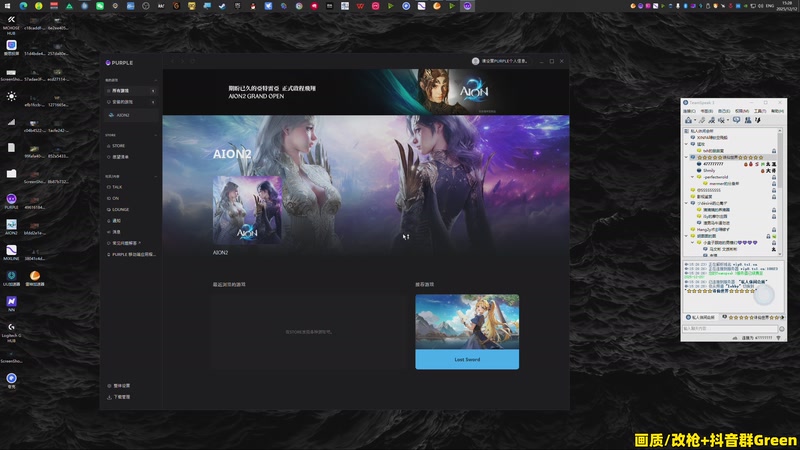
Task: Click the TeamSpeak chat bubbles toolbar icon
Action: coord(736,120)
